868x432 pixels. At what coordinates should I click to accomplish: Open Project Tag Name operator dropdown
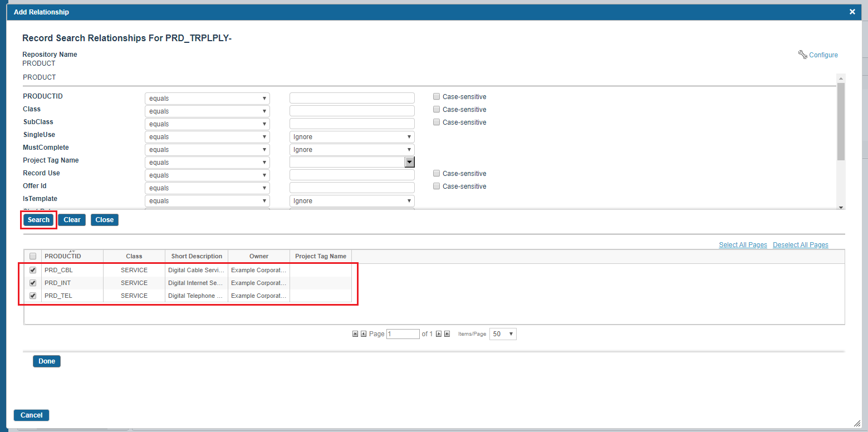coord(207,163)
